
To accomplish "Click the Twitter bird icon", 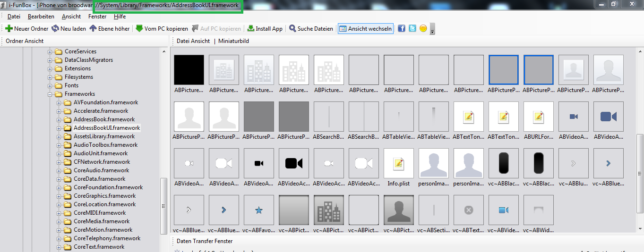I will click(412, 28).
